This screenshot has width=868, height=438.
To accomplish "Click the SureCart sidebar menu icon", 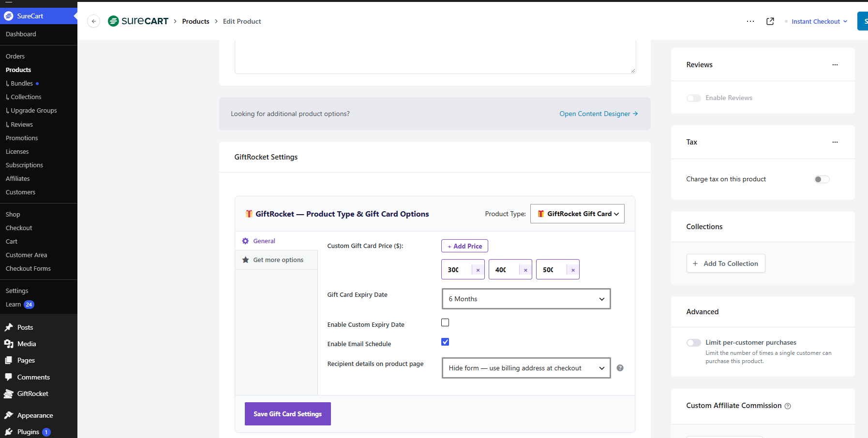I will tap(8, 16).
